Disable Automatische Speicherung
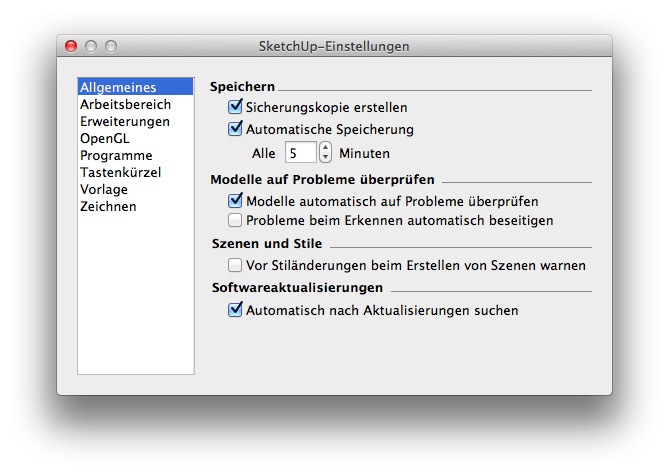Viewport: 669px width, 474px height. click(236, 128)
